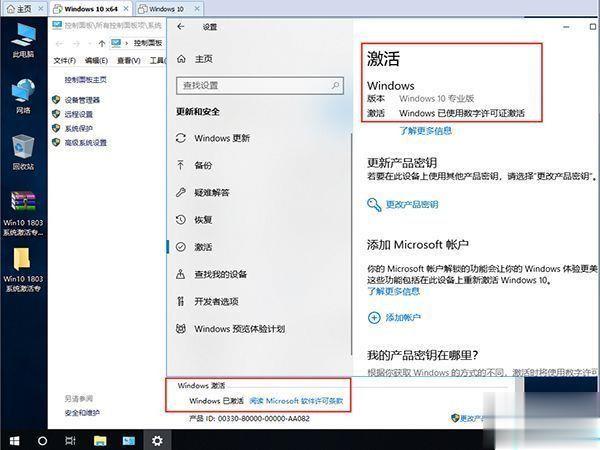This screenshot has height=450, width=600.
Task: Select Win10 1803 系统激活 archive icon
Action: [23, 214]
